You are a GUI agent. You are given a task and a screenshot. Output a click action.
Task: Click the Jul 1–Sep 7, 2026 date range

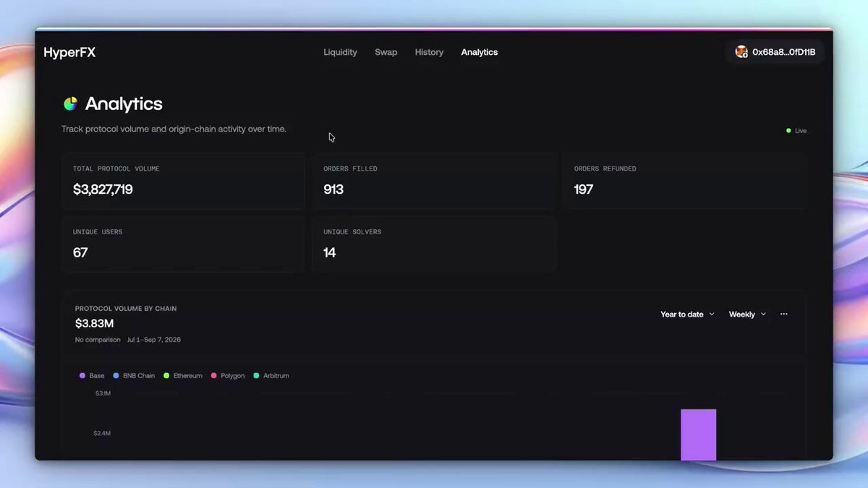(153, 340)
